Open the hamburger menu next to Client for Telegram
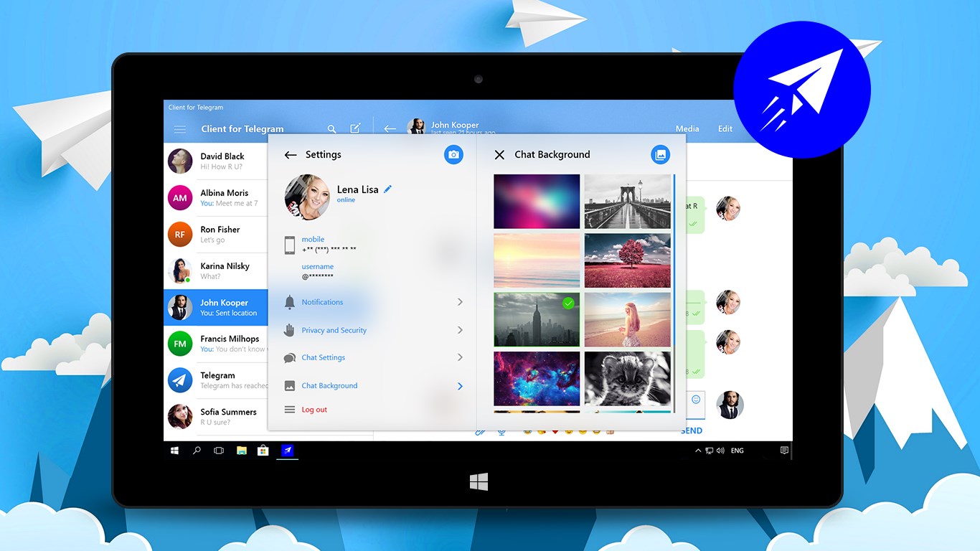Image resolution: width=980 pixels, height=551 pixels. coord(179,129)
